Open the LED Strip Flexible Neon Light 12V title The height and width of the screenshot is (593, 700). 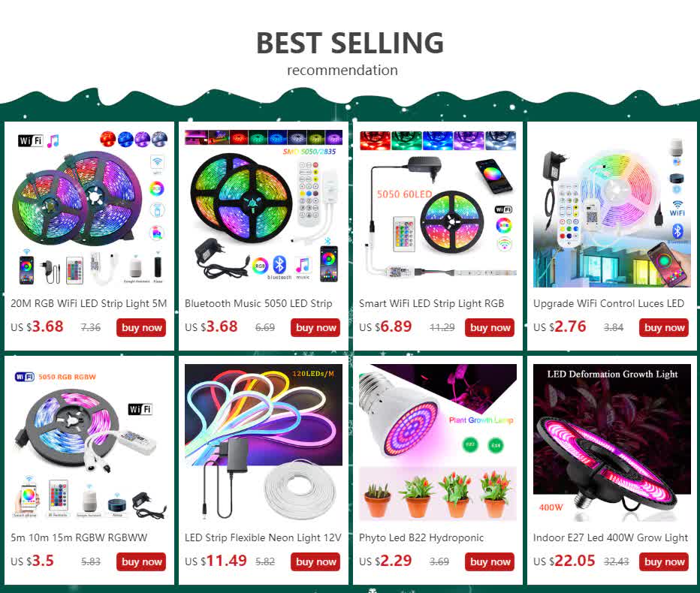263,537
